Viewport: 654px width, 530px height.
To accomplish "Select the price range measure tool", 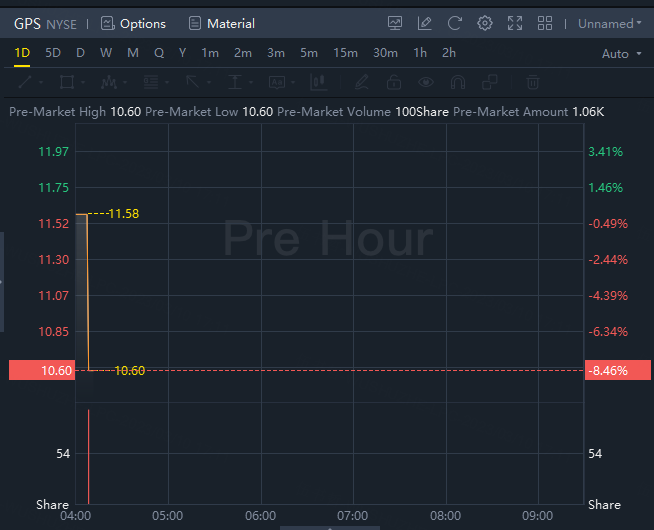I will 235,82.
